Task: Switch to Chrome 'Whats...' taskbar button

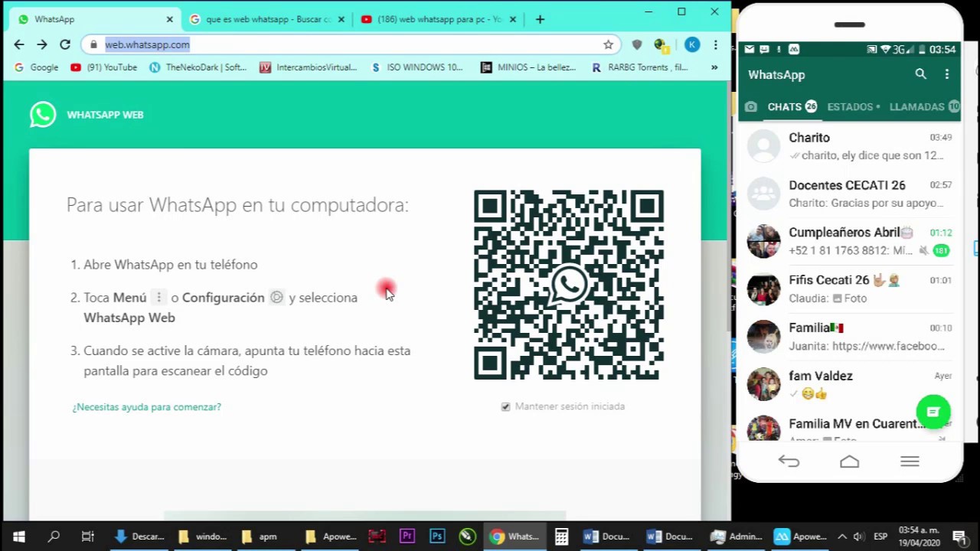Action: pyautogui.click(x=515, y=536)
